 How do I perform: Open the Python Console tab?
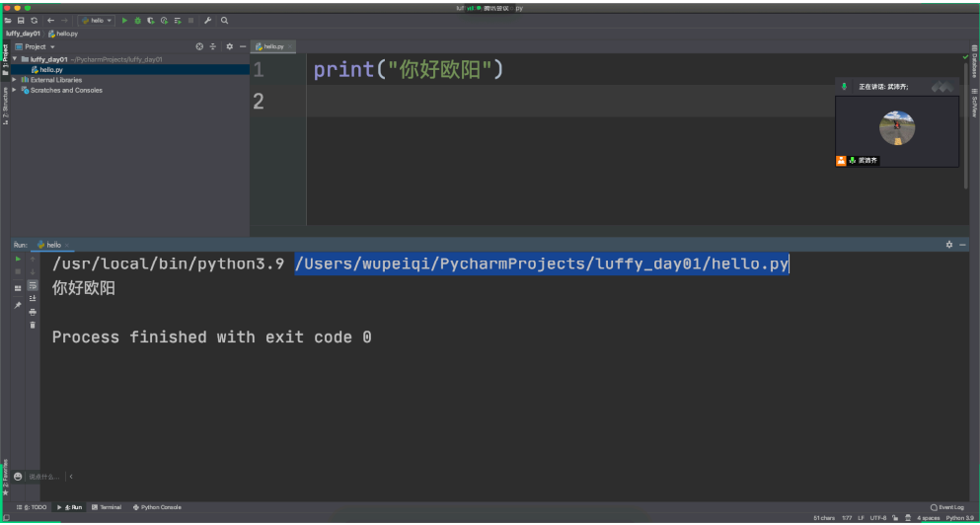click(x=157, y=507)
